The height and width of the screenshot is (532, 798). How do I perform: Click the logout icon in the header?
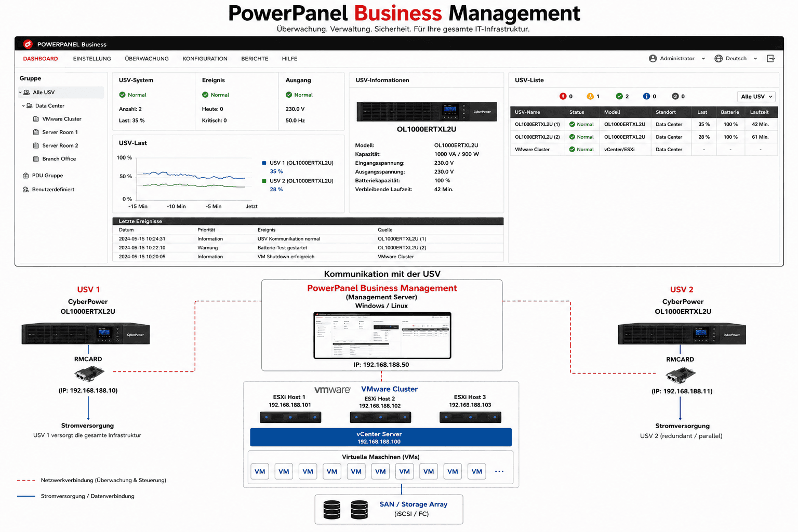coord(770,59)
